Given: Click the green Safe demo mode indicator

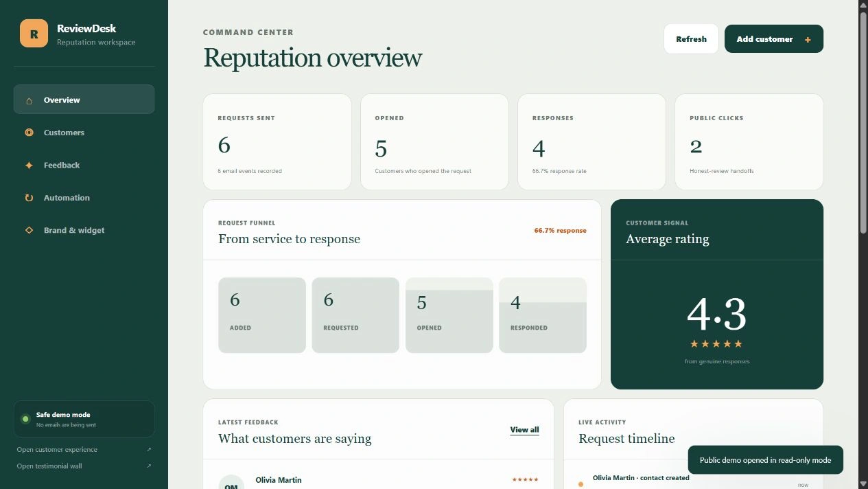Looking at the screenshot, I should click(25, 419).
